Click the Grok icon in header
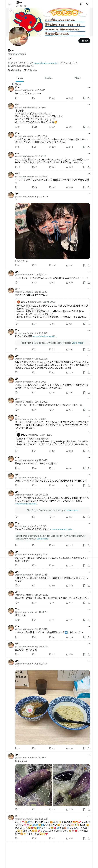 click(x=81, y=4)
